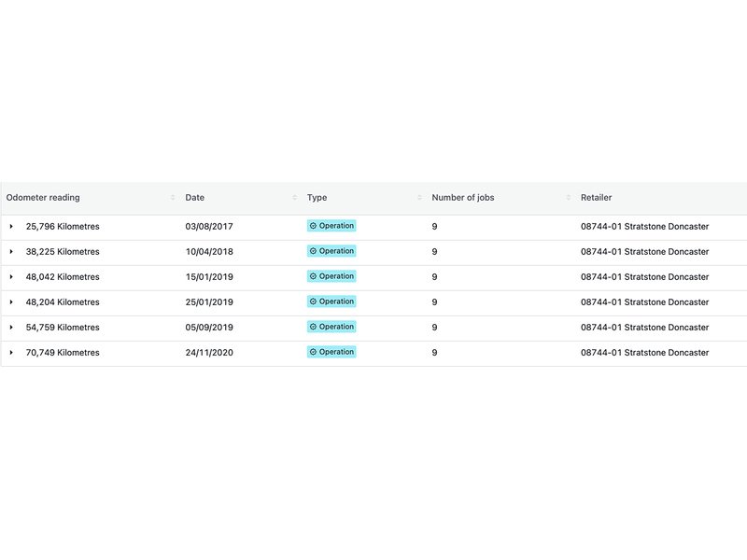Click Operation badge dated 15/01/2019
747x560 pixels.
click(x=331, y=276)
